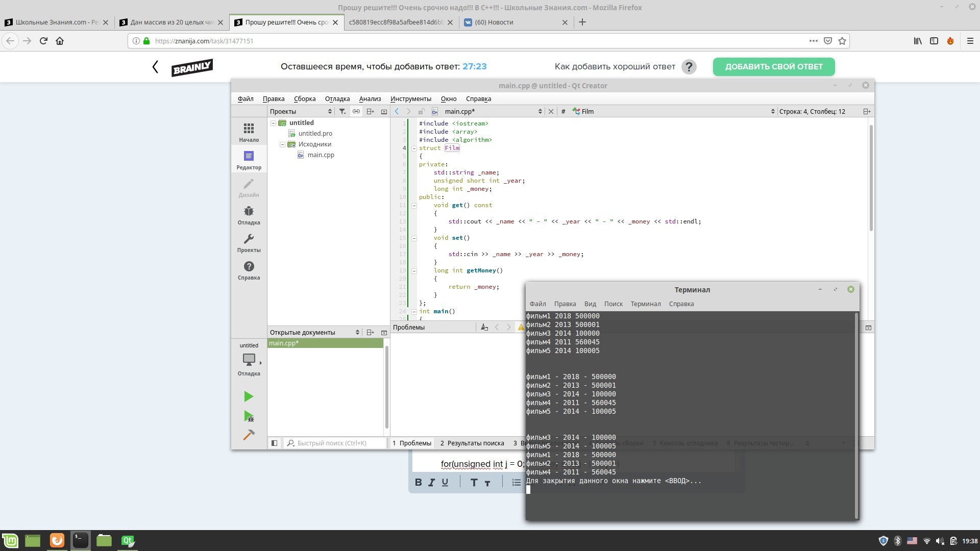This screenshot has width=980, height=551.
Task: Click the green Run button in Qt Creator
Action: [x=248, y=396]
